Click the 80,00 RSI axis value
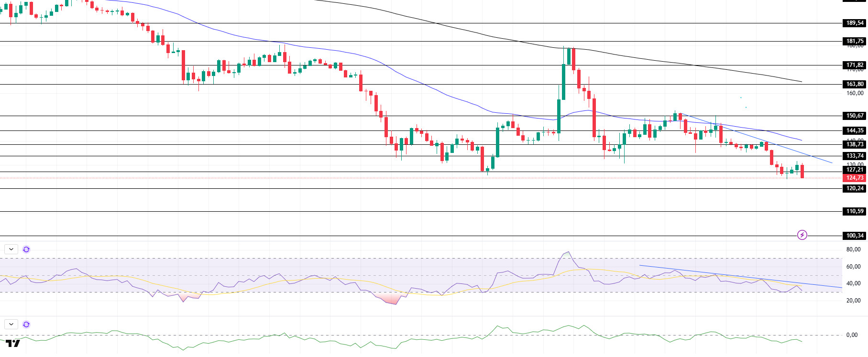The height and width of the screenshot is (357, 868). click(853, 249)
